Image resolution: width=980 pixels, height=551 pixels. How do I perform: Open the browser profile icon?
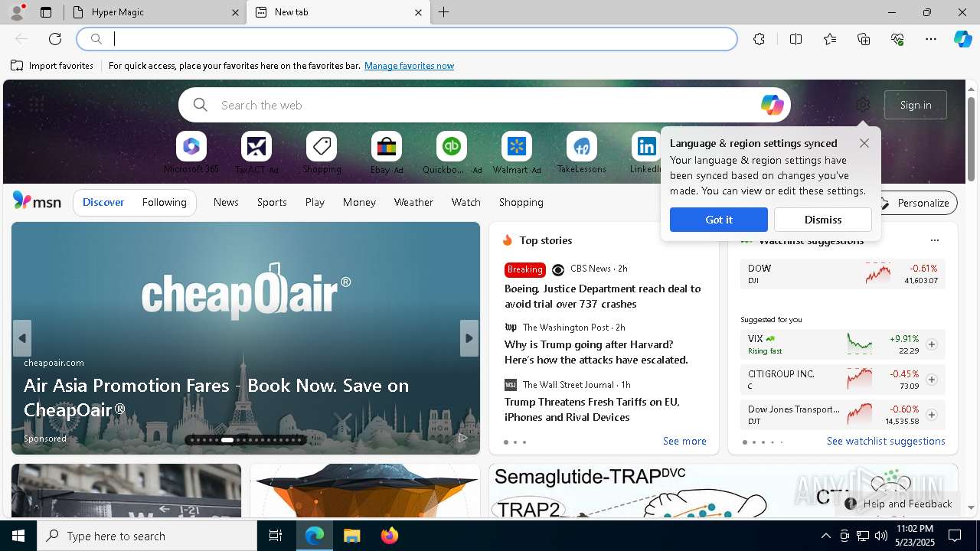click(x=17, y=12)
